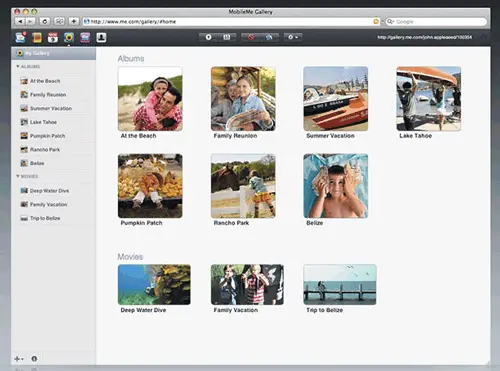Open the Family Reunion album thumbnail

coord(243,99)
